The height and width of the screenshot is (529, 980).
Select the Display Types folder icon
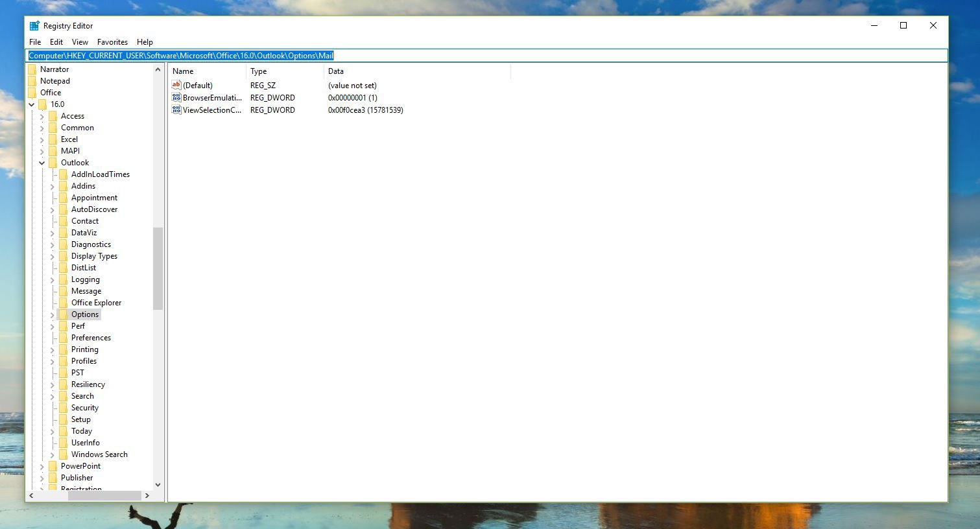63,256
